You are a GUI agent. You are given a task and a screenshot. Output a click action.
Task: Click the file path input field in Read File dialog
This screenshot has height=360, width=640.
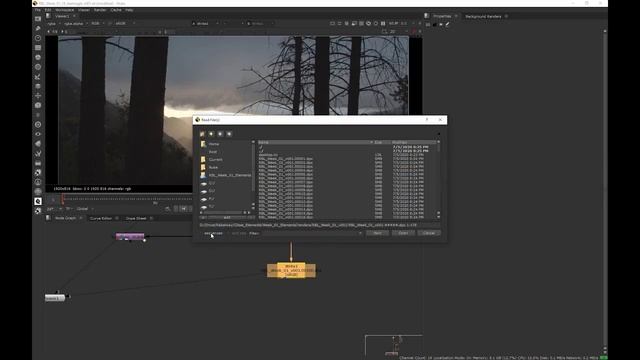(320, 225)
